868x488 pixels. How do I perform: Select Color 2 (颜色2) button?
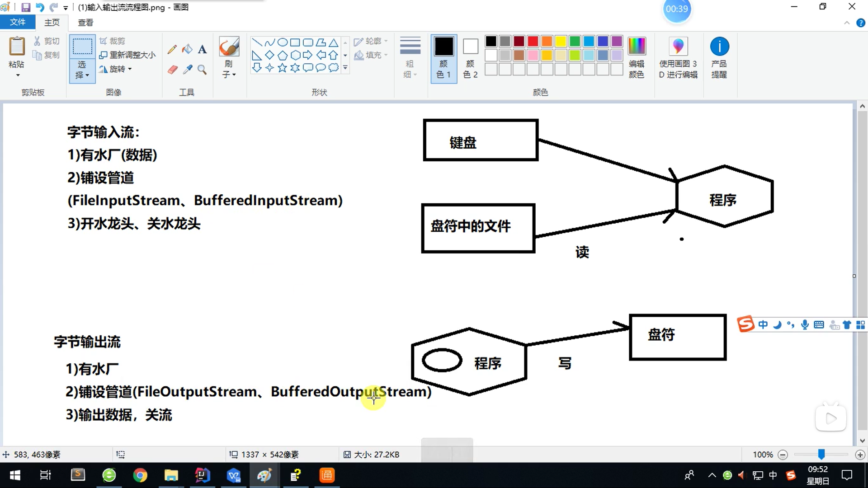(471, 58)
